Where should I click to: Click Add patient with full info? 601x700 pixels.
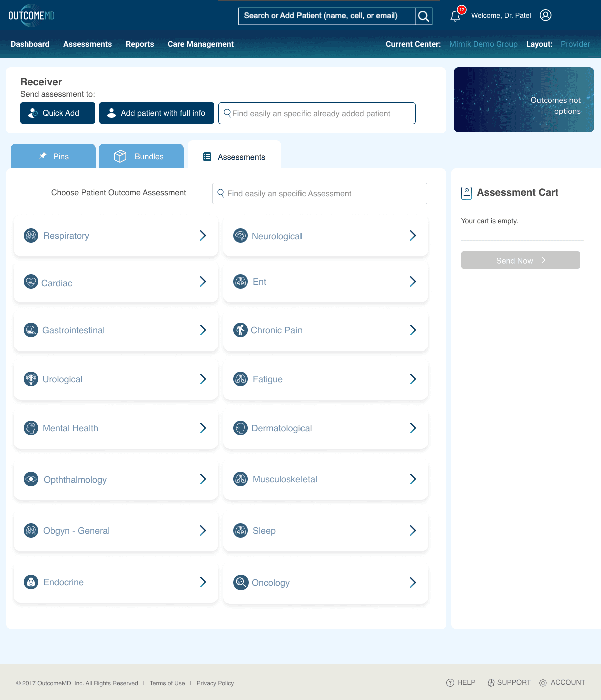point(157,113)
